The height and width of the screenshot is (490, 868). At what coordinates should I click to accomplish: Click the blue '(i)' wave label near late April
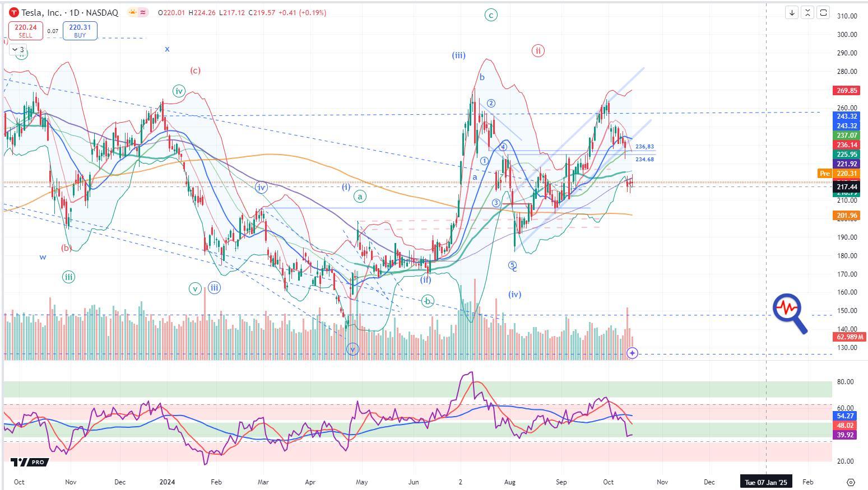pos(346,186)
